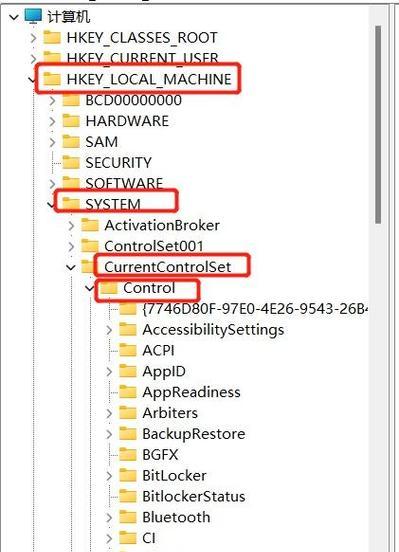This screenshot has height=552, width=399.
Task: Collapse the HKEY_LOCAL_MACHINE branch
Action: click(32, 80)
